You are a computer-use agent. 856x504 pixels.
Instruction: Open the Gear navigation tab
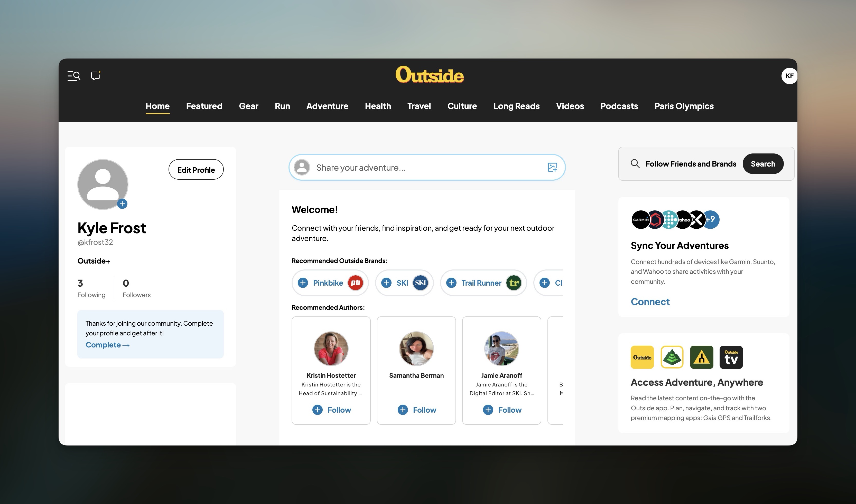pos(248,106)
